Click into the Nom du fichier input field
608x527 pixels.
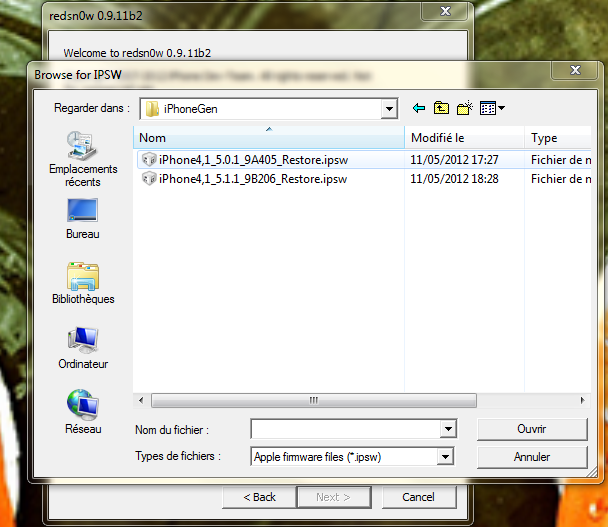click(346, 429)
